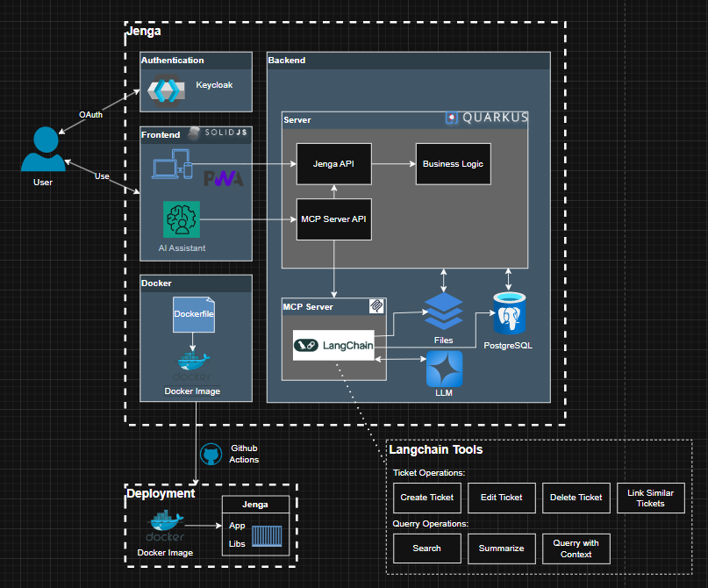708x588 pixels.
Task: Click the Docker whale in Deployment
Action: pyautogui.click(x=165, y=529)
